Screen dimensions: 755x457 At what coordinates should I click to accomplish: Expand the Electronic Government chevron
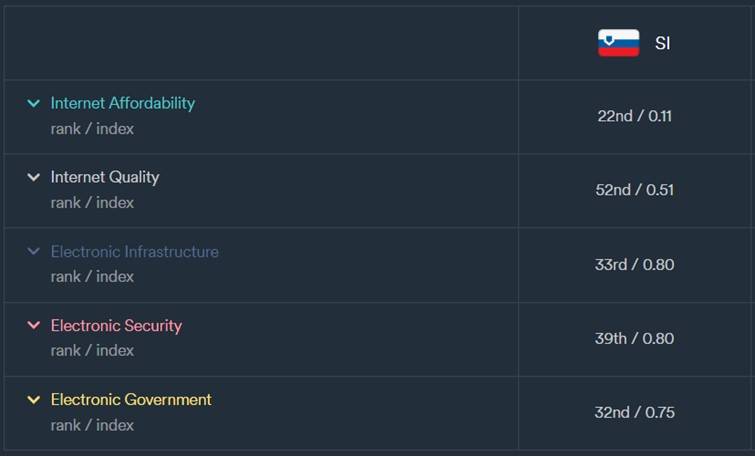click(34, 399)
